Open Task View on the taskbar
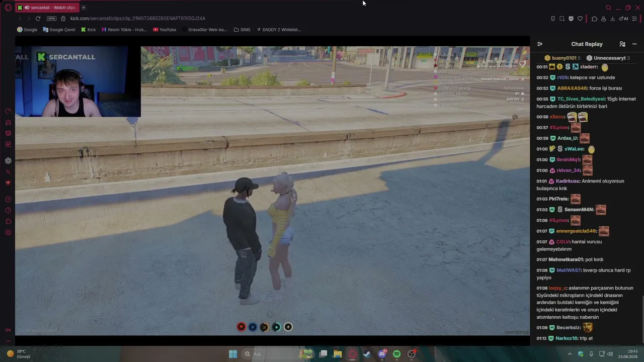This screenshot has height=362, width=644. [x=323, y=354]
